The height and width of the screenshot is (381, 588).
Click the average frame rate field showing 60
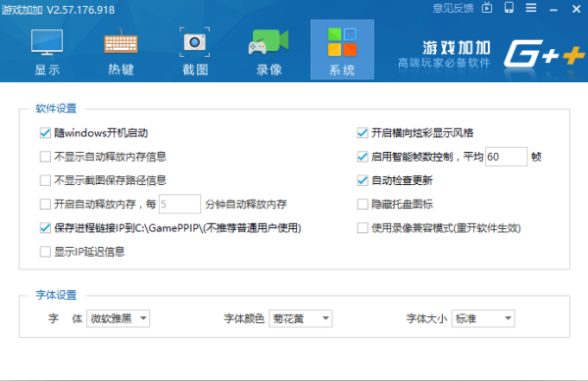[507, 157]
